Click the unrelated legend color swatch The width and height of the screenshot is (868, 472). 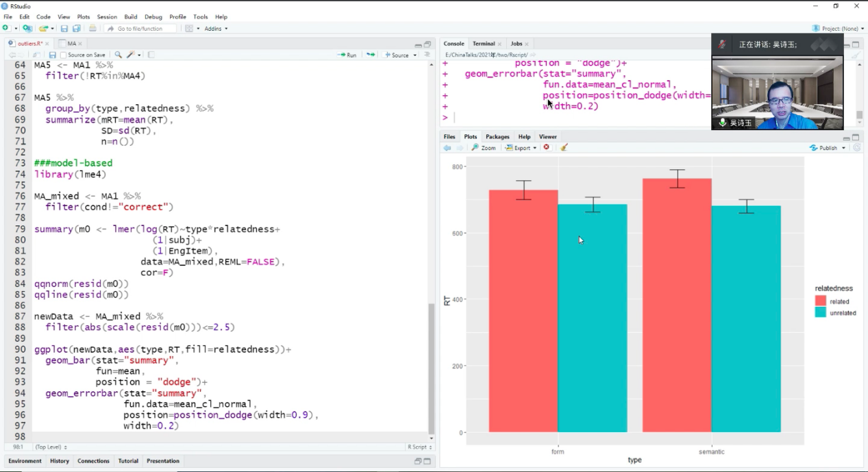(x=820, y=312)
